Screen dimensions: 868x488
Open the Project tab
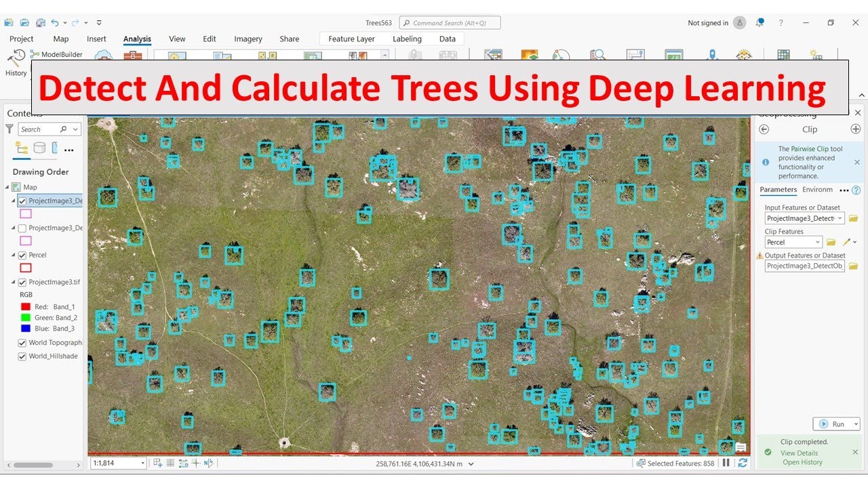(x=22, y=39)
